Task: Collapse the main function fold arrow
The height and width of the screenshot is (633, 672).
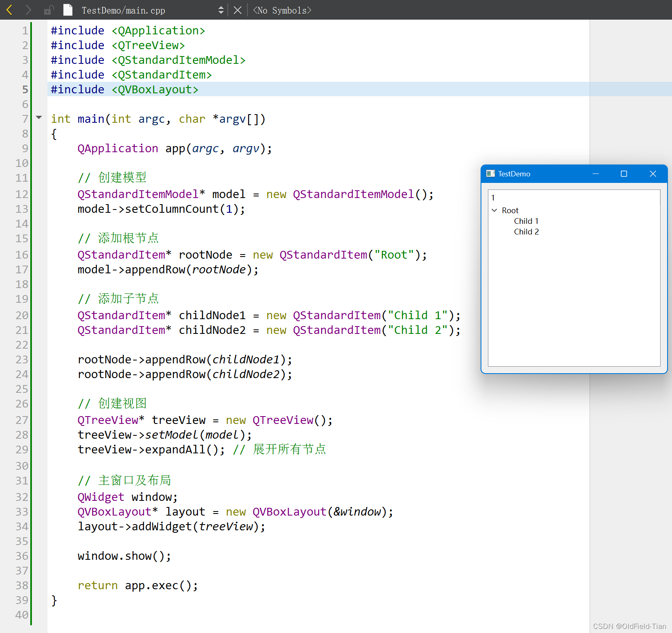Action: 39,118
